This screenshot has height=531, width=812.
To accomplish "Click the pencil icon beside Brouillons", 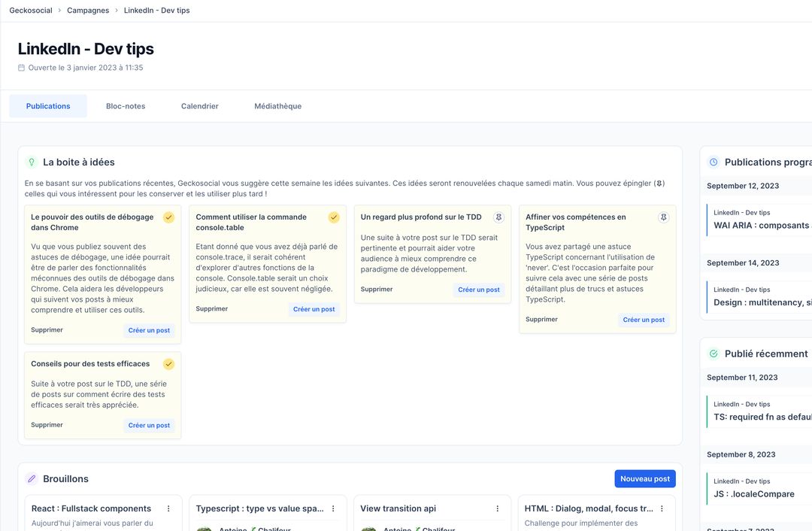I will tap(32, 478).
